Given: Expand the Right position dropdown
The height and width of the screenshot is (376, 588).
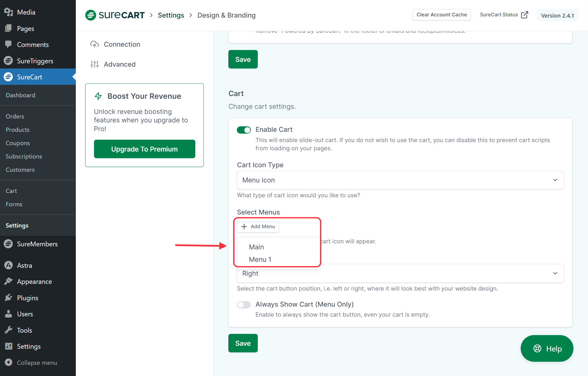Looking at the screenshot, I should pyautogui.click(x=400, y=273).
